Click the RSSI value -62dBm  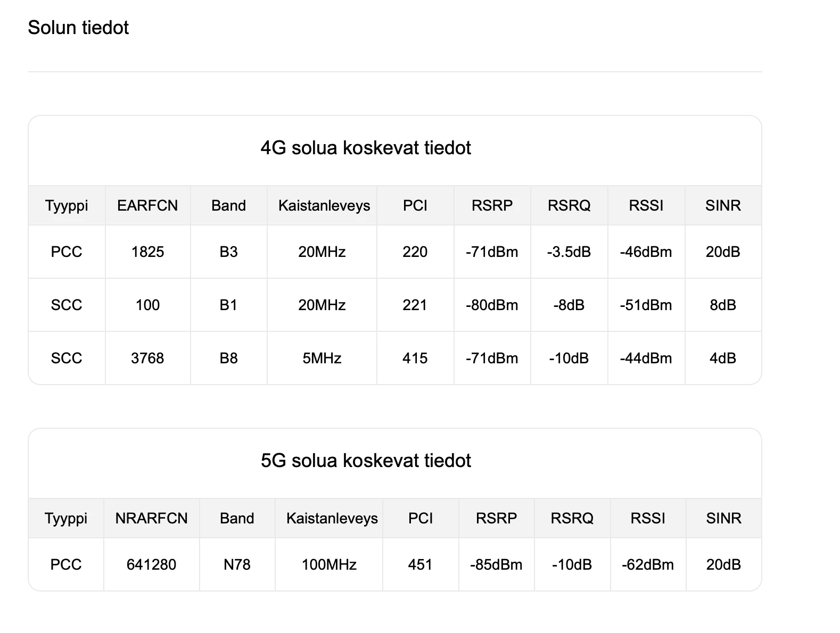click(648, 564)
